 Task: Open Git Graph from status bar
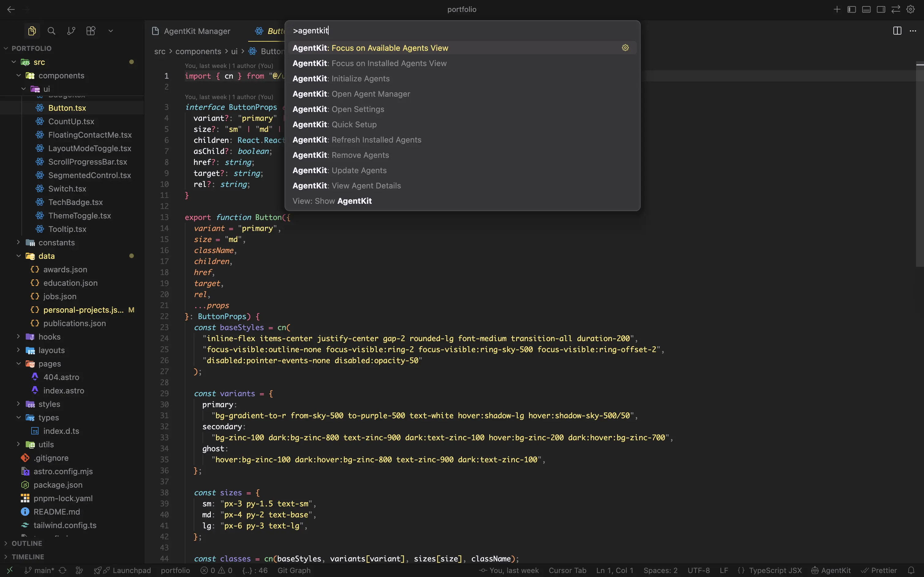point(294,571)
